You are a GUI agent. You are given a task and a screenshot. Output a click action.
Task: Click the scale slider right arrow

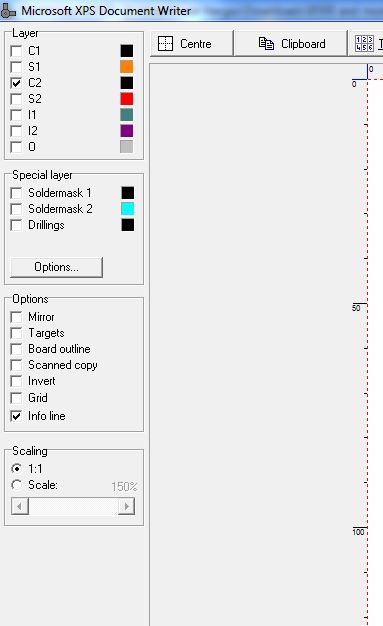tap(127, 507)
